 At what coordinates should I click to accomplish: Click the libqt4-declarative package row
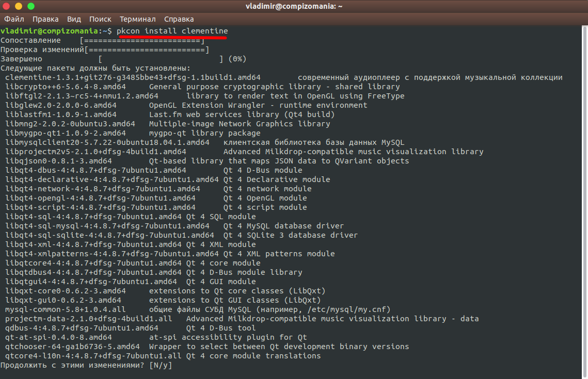168,179
